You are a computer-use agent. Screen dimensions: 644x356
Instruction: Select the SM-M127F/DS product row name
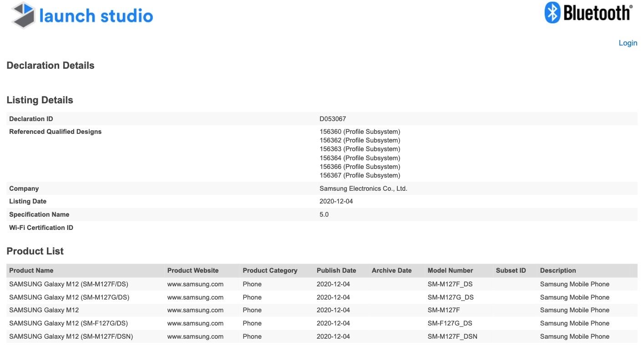[69, 284]
